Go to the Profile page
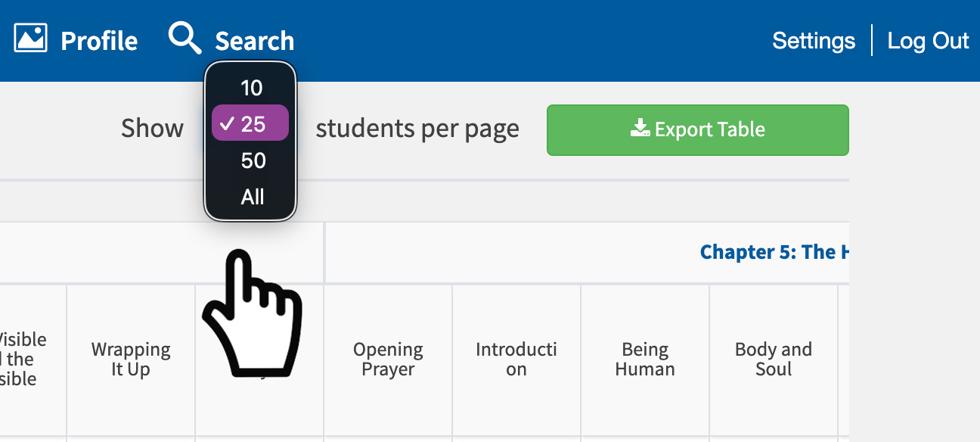Screen dimensions: 980x442 98,40
